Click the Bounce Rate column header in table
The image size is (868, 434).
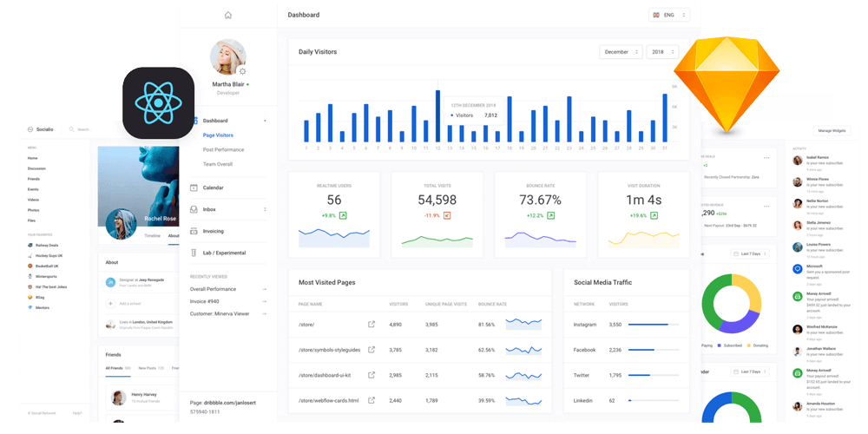[x=493, y=305]
